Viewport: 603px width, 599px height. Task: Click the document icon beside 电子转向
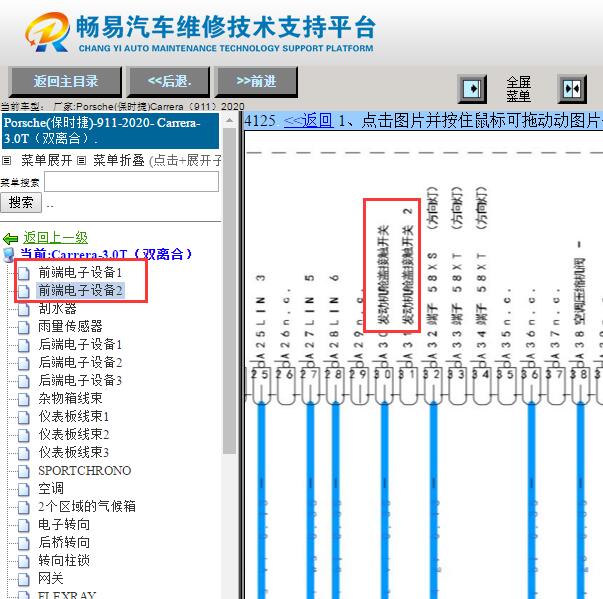(x=24, y=526)
